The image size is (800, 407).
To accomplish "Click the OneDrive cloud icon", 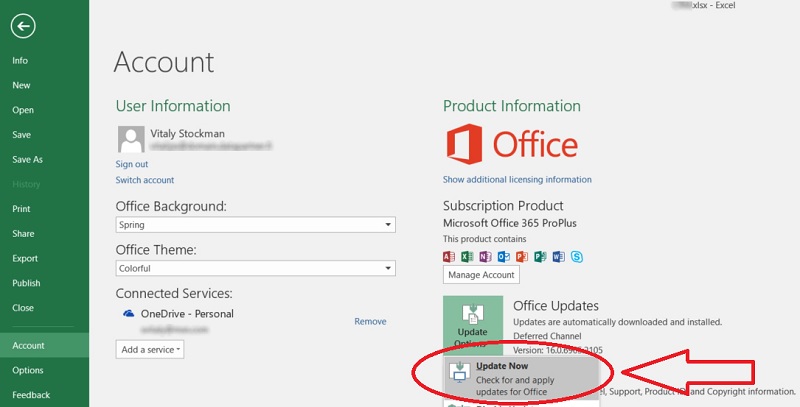I will tap(128, 314).
